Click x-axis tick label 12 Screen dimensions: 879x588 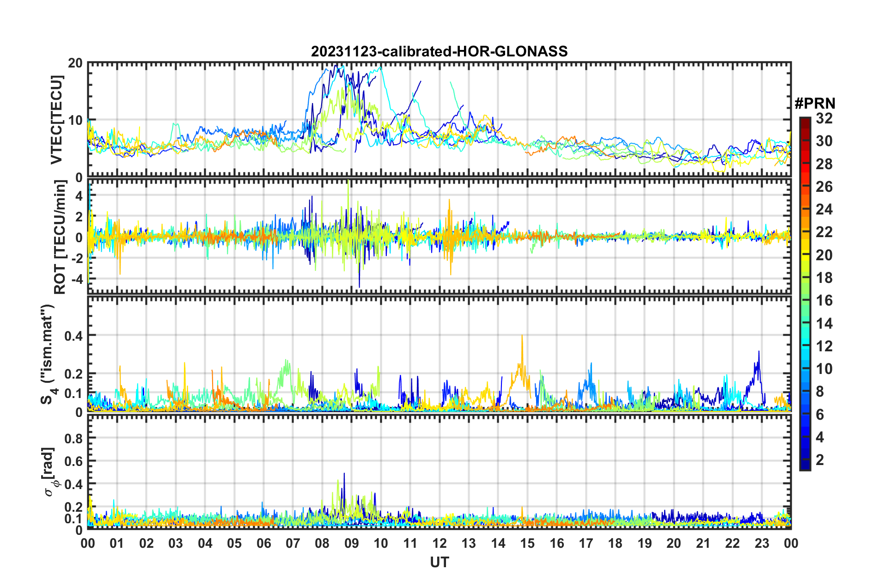point(439,543)
